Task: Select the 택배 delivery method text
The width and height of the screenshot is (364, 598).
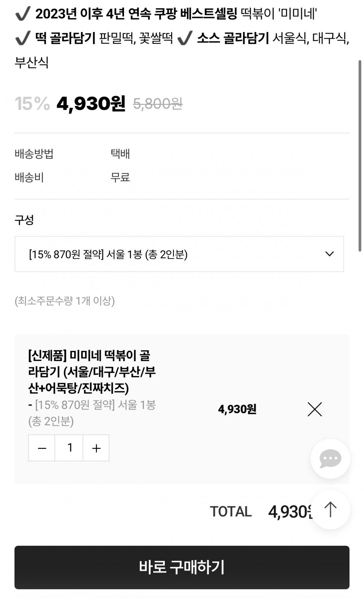Action: tap(120, 154)
